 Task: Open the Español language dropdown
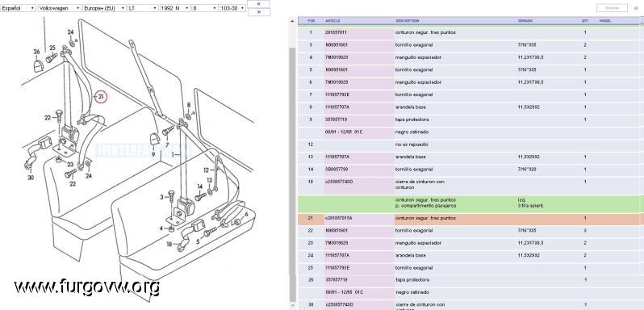(18, 8)
